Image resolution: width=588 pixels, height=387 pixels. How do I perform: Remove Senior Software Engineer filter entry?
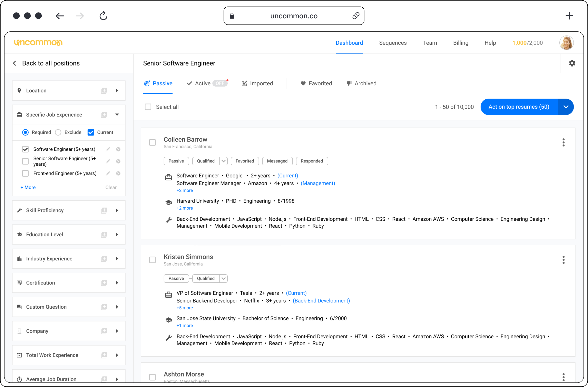pos(118,161)
